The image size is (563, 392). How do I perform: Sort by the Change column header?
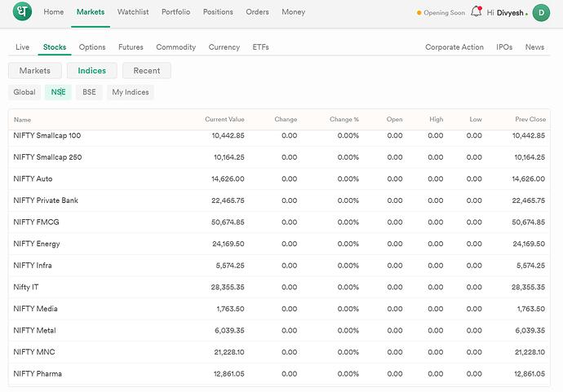click(x=286, y=120)
